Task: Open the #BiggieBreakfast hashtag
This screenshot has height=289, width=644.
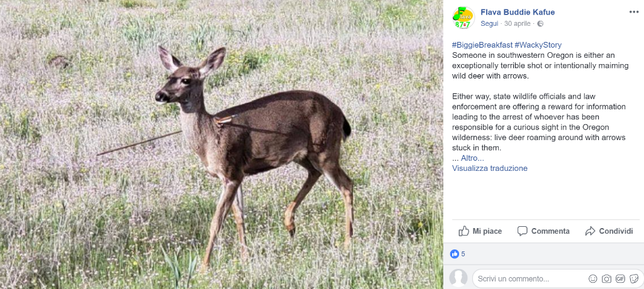Action: pos(481,45)
